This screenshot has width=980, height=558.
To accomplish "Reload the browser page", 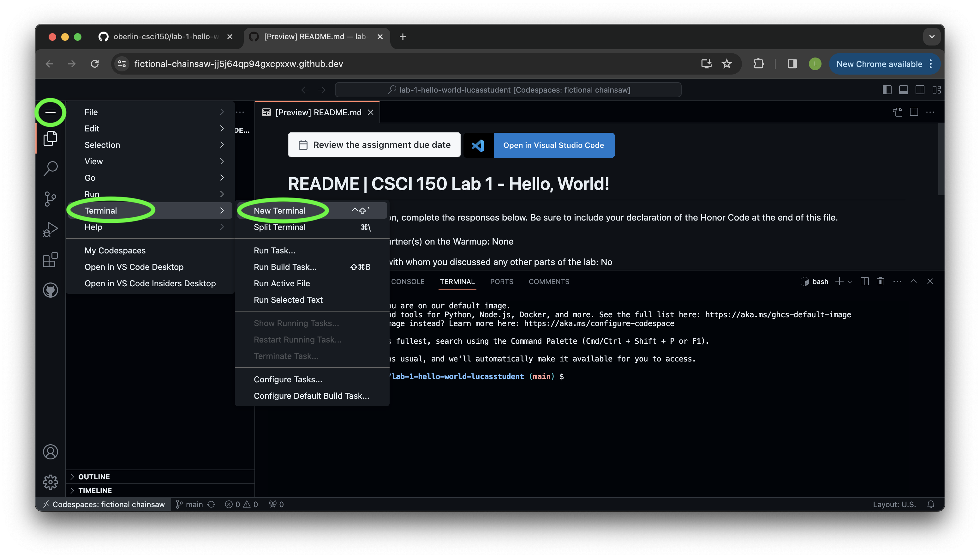I will click(94, 64).
